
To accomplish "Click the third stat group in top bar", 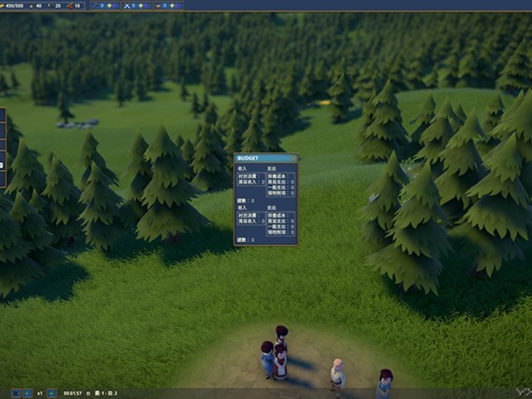I will coord(169,5).
